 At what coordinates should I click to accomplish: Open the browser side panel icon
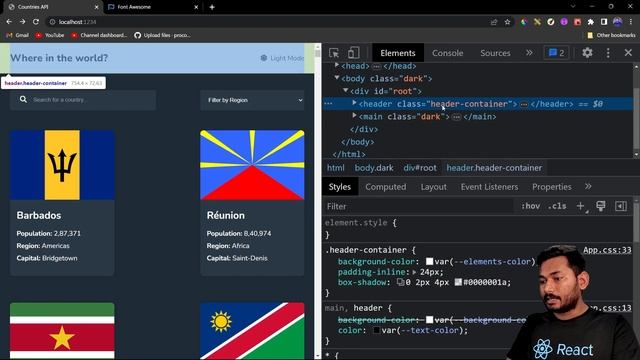click(x=604, y=22)
